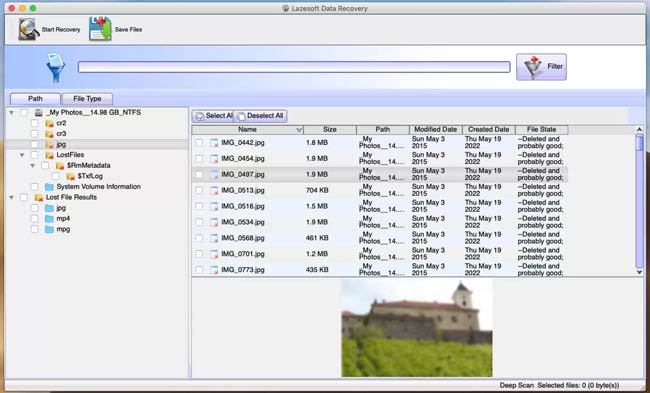
Task: Click the Deep Scan status bar text
Action: [517, 386]
